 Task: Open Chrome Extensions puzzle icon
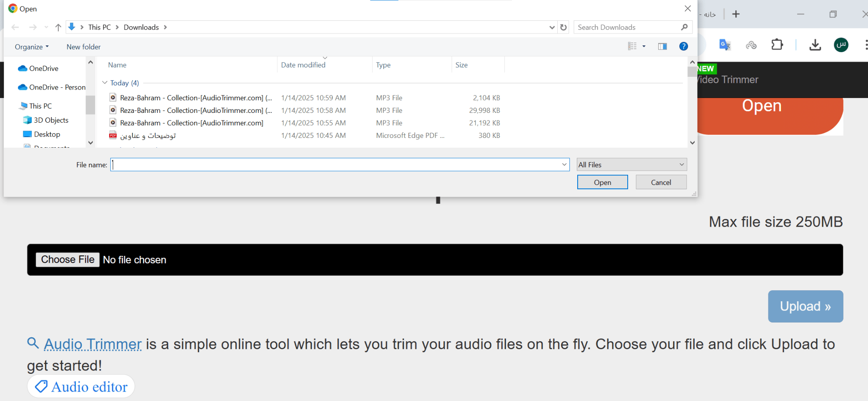point(777,45)
